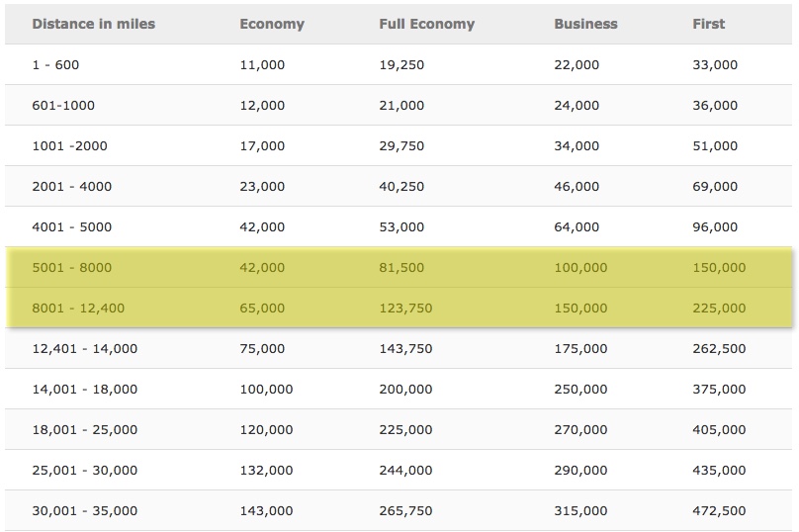Select the 1 - 600 distance row
Image resolution: width=799 pixels, height=532 pixels.
pyautogui.click(x=399, y=64)
